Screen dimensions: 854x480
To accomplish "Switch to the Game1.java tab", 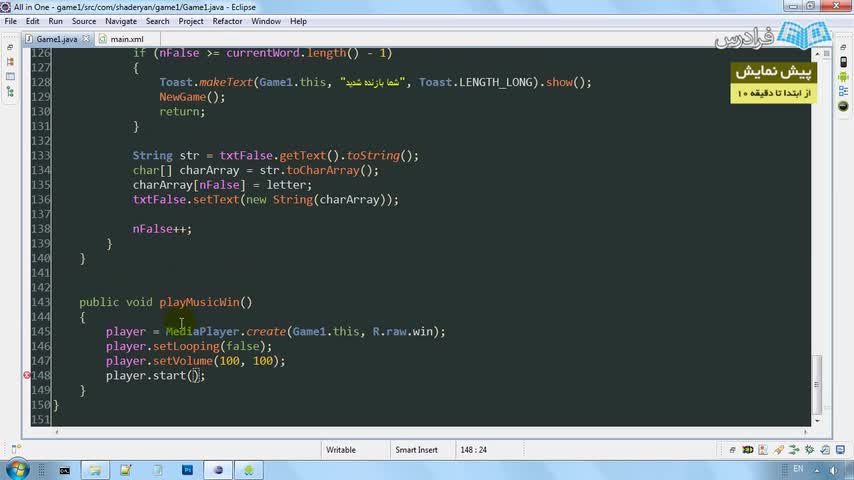I will click(57, 39).
